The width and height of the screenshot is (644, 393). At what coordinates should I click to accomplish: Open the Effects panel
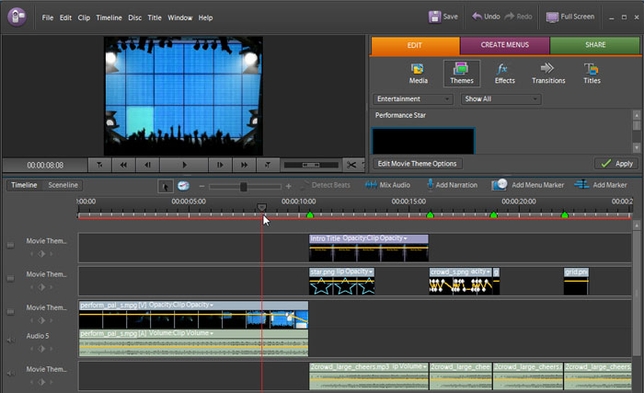click(505, 74)
